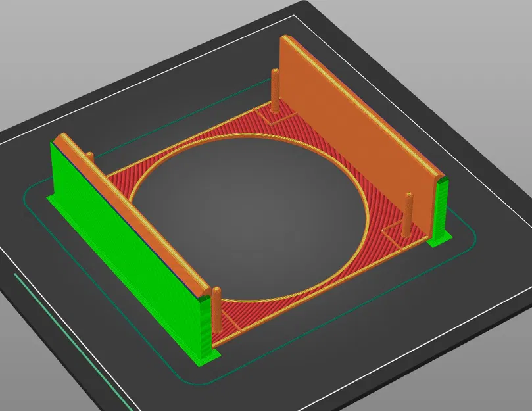Click the orange post next to the green wall's front end
The width and height of the screenshot is (532, 411).
[x=216, y=309]
